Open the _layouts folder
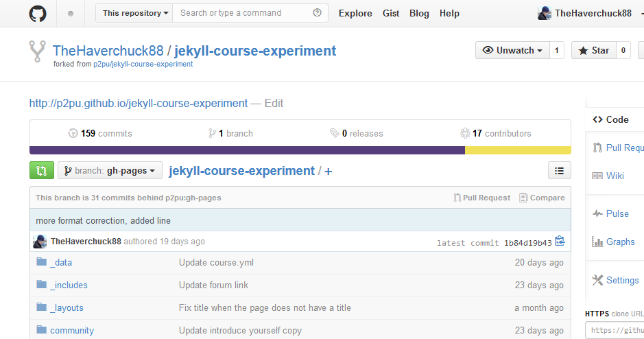 pyautogui.click(x=67, y=307)
